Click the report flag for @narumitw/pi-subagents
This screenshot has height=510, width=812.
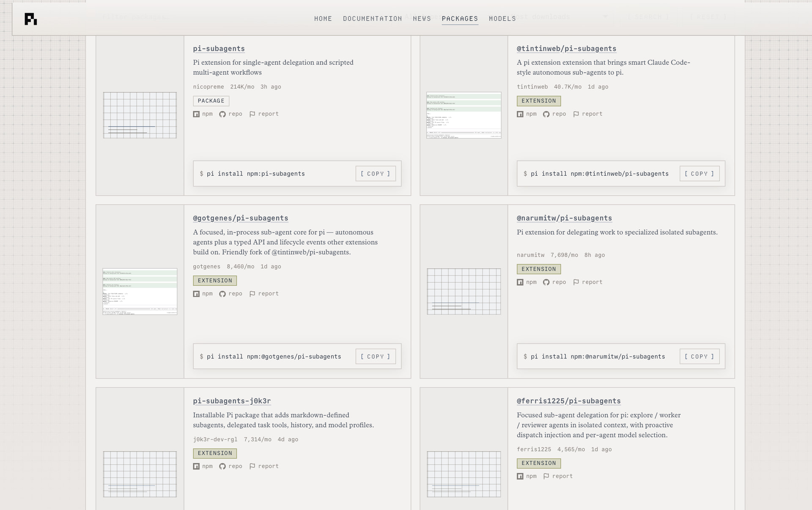(x=588, y=282)
